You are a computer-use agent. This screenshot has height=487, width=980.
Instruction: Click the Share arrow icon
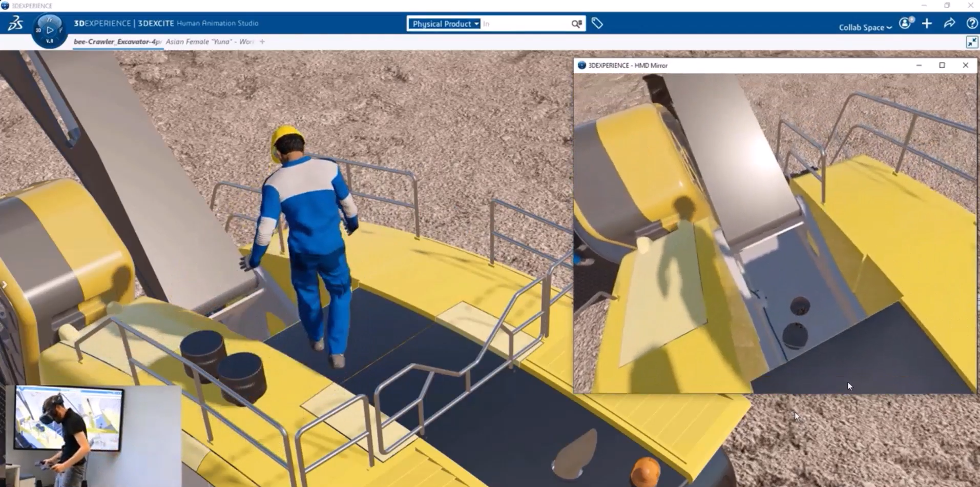[949, 23]
